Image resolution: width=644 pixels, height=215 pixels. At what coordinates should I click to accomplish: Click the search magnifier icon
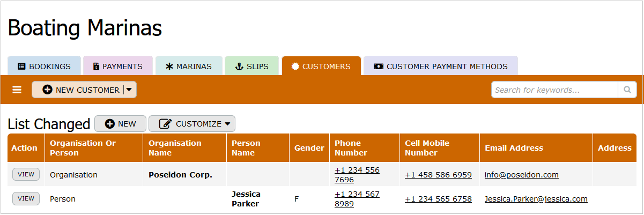pyautogui.click(x=627, y=90)
